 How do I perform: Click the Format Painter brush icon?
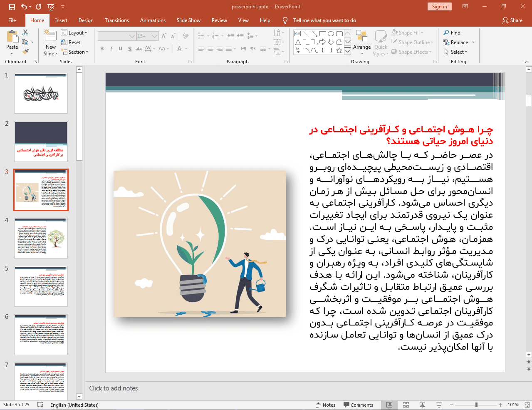(25, 52)
